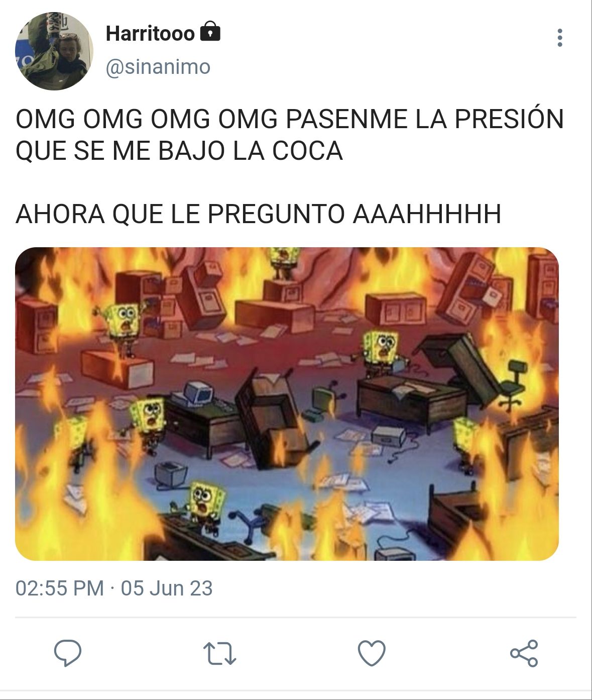This screenshot has width=592, height=700.
Task: Click the QUE SE ME BAJO LA COCA line
Action: tap(179, 151)
